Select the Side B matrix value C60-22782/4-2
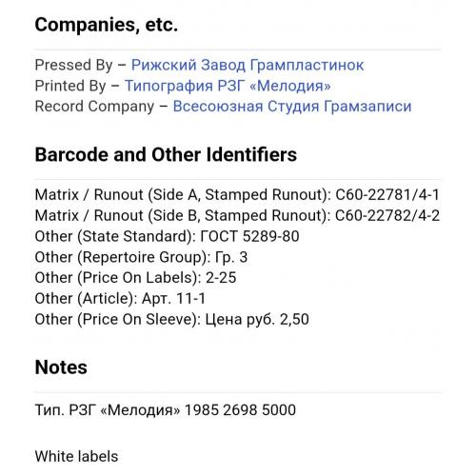476x476 pixels. click(387, 215)
